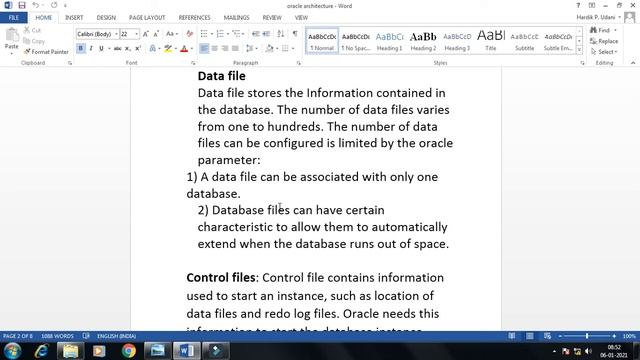This screenshot has height=360, width=640.
Task: Switch to Read Mode view icon
Action: point(511,336)
